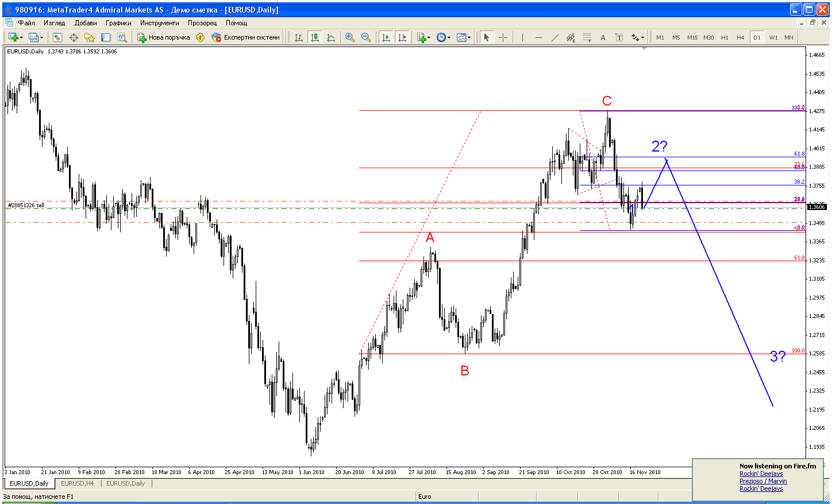832x504 pixels.
Task: Toggle the Terminal panel icon
Action: coord(106,37)
